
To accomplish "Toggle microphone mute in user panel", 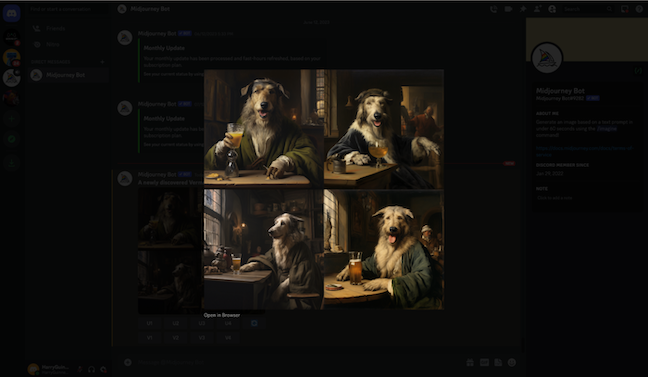I will tap(80, 369).
